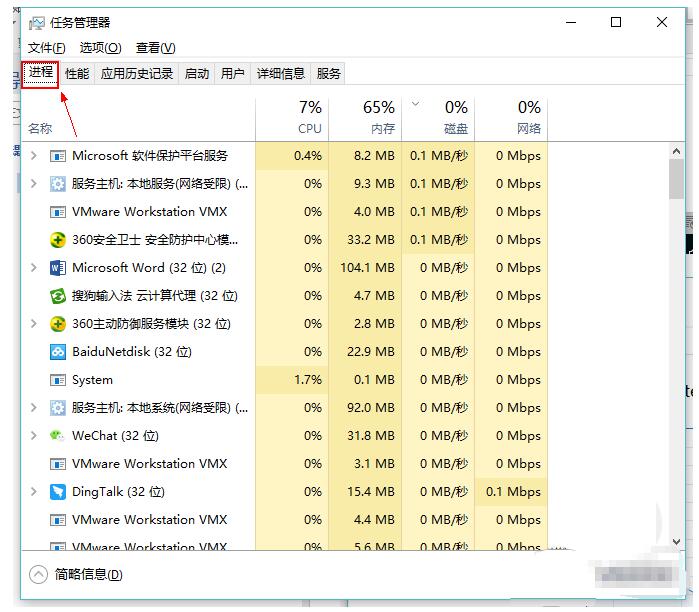The image size is (699, 612).
Task: Click the 360主动防御服务模块 icon
Action: [x=58, y=324]
